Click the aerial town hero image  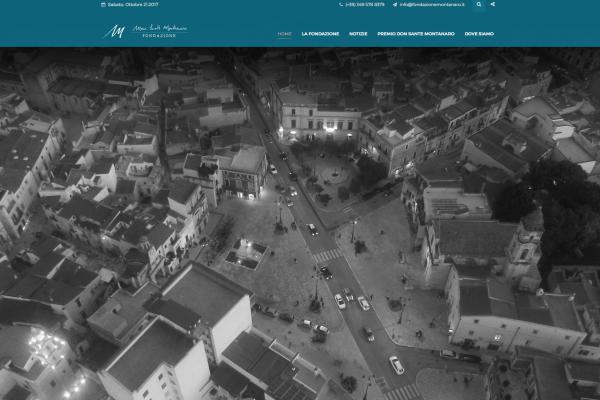click(300, 224)
